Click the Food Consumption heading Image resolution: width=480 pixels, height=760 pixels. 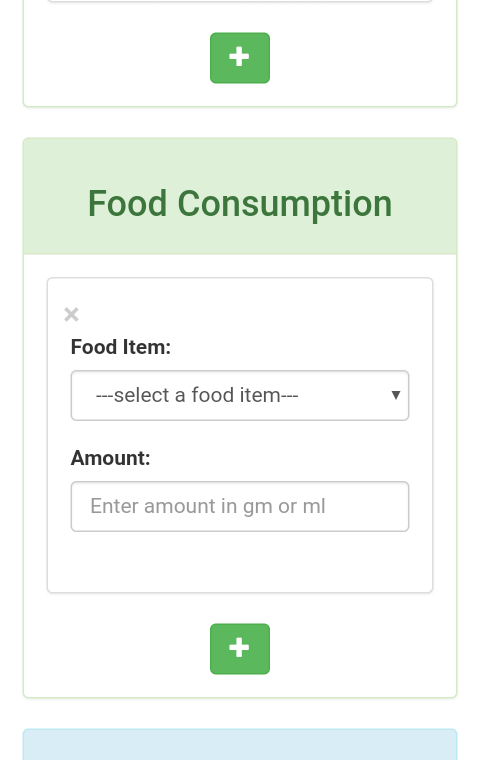(x=240, y=204)
